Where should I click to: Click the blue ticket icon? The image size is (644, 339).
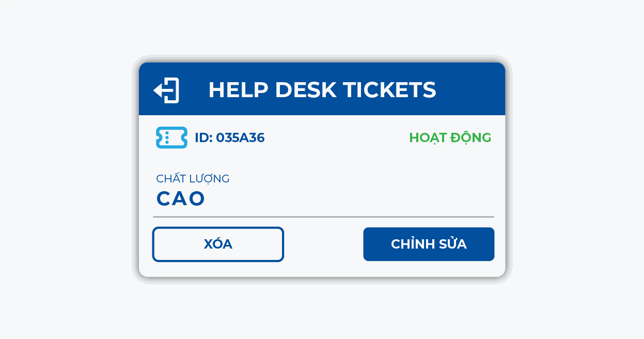tap(171, 137)
